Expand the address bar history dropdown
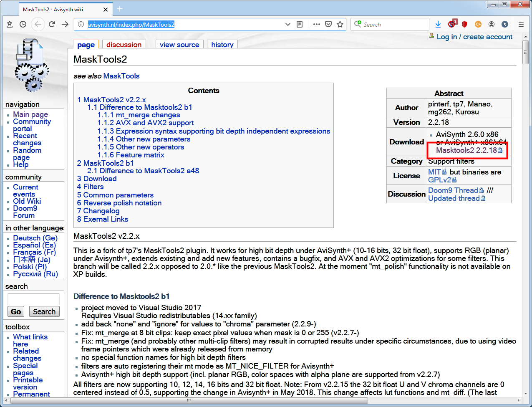532x407 pixels. pyautogui.click(x=288, y=24)
